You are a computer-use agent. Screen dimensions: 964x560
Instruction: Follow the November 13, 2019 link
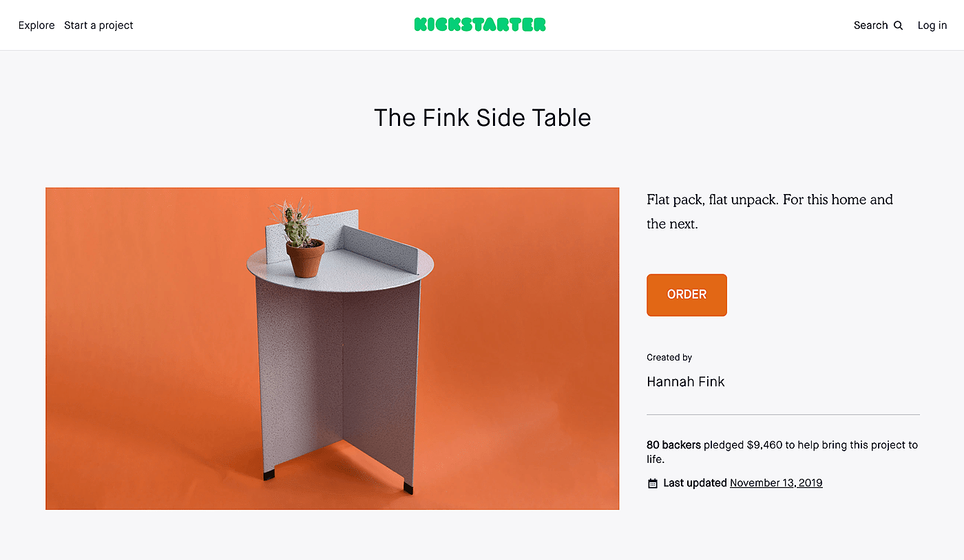click(x=776, y=483)
